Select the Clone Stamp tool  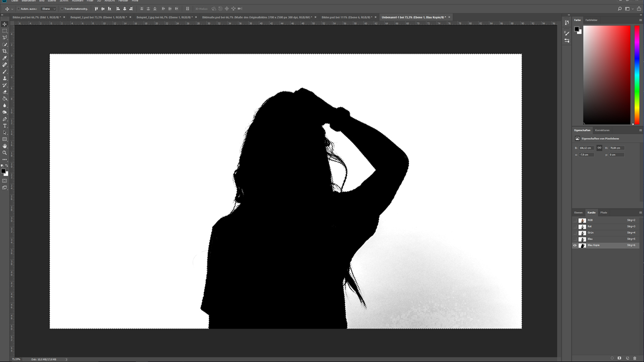pyautogui.click(x=5, y=78)
